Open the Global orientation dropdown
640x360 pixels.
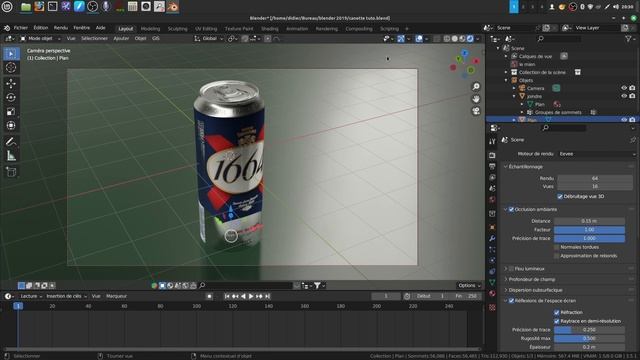[209, 38]
